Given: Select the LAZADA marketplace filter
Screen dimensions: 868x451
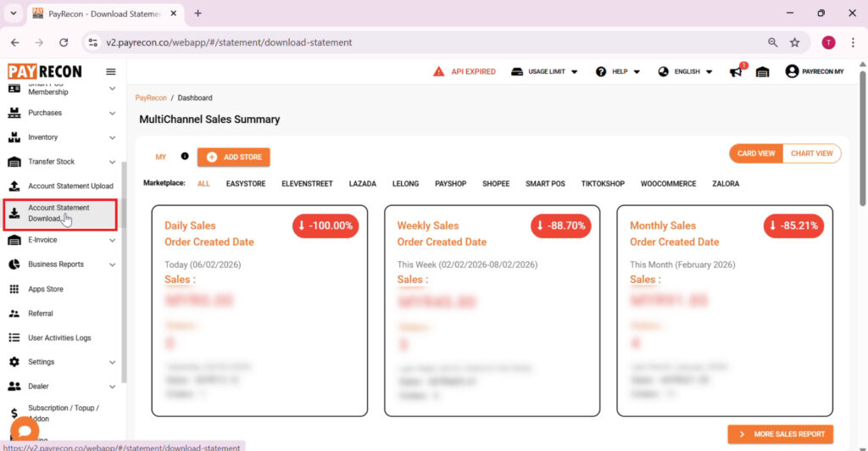Looking at the screenshot, I should point(363,184).
